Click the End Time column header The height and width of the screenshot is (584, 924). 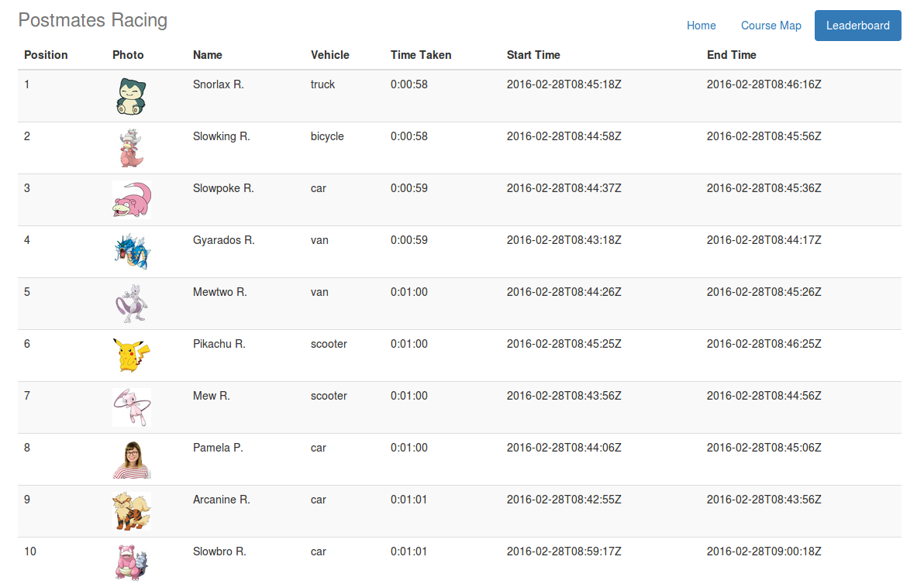[731, 55]
